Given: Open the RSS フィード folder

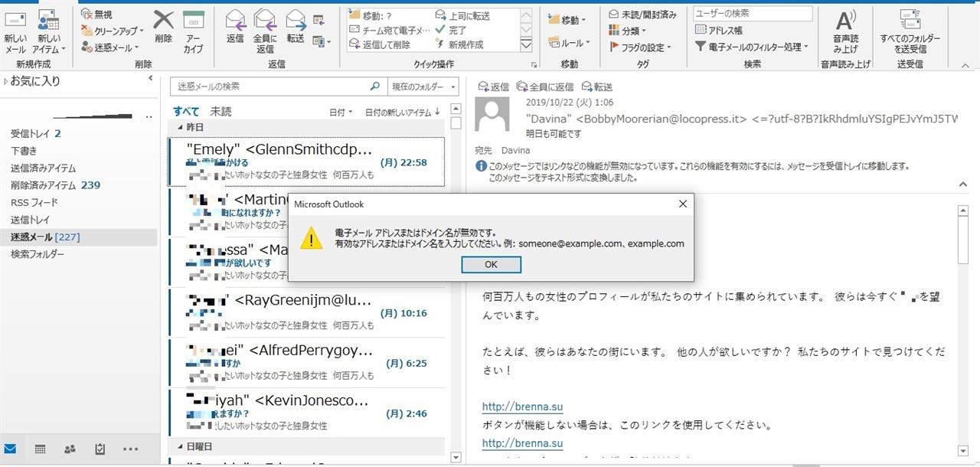Looking at the screenshot, I should coord(34,202).
